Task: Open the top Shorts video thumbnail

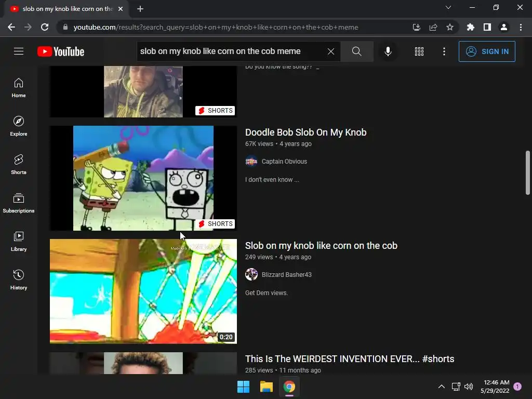Action: [143, 91]
